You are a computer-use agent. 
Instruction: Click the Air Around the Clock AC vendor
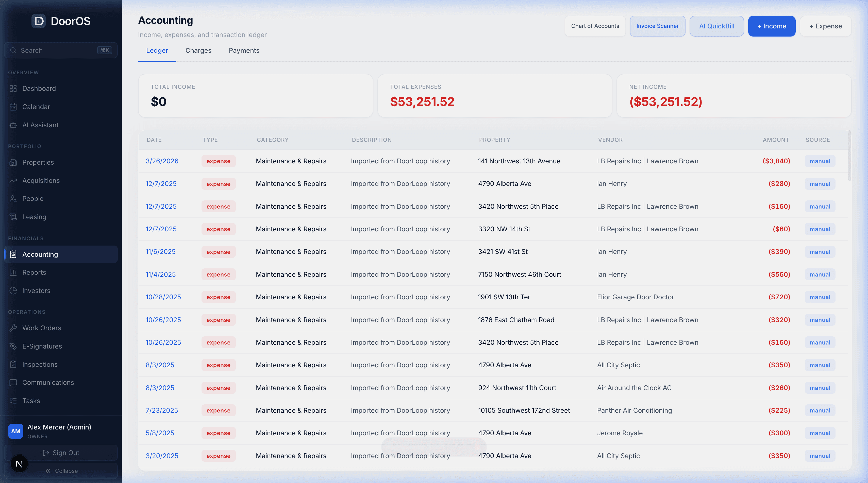tap(634, 388)
